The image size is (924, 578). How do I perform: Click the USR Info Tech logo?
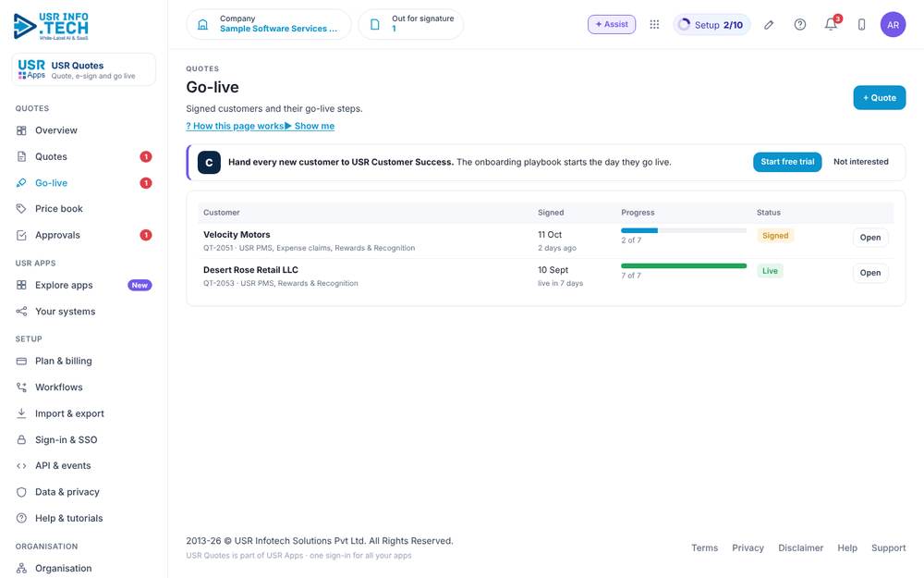click(51, 26)
